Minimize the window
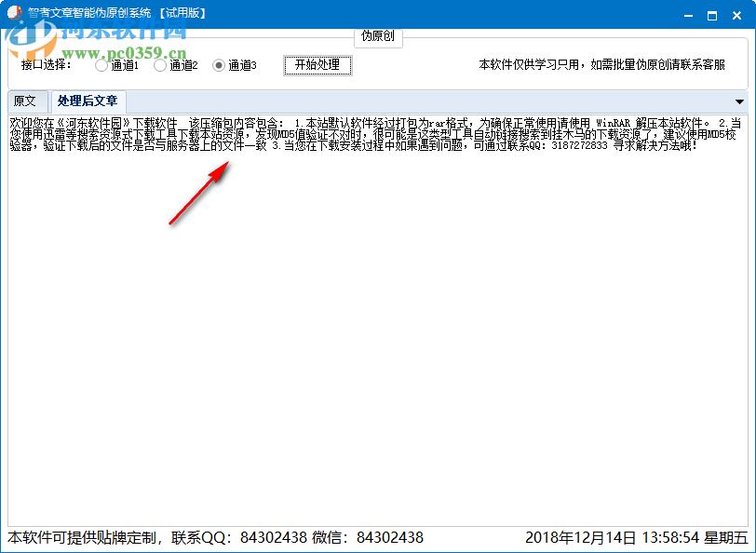The image size is (756, 553). (689, 16)
